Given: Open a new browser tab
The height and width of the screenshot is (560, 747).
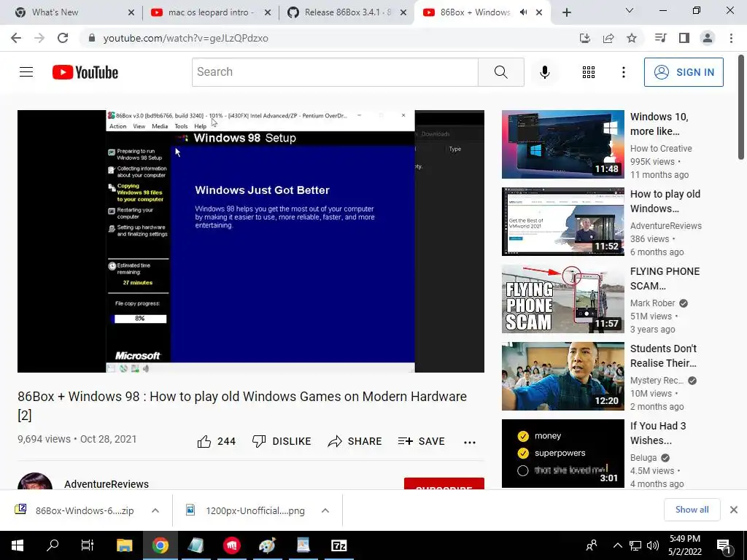Looking at the screenshot, I should pyautogui.click(x=566, y=12).
